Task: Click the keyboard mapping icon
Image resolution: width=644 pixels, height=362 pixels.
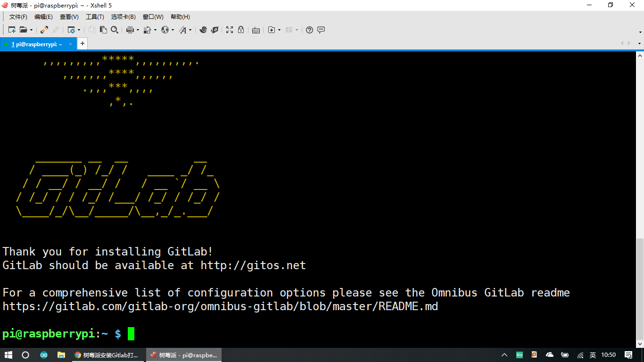Action: tap(256, 30)
